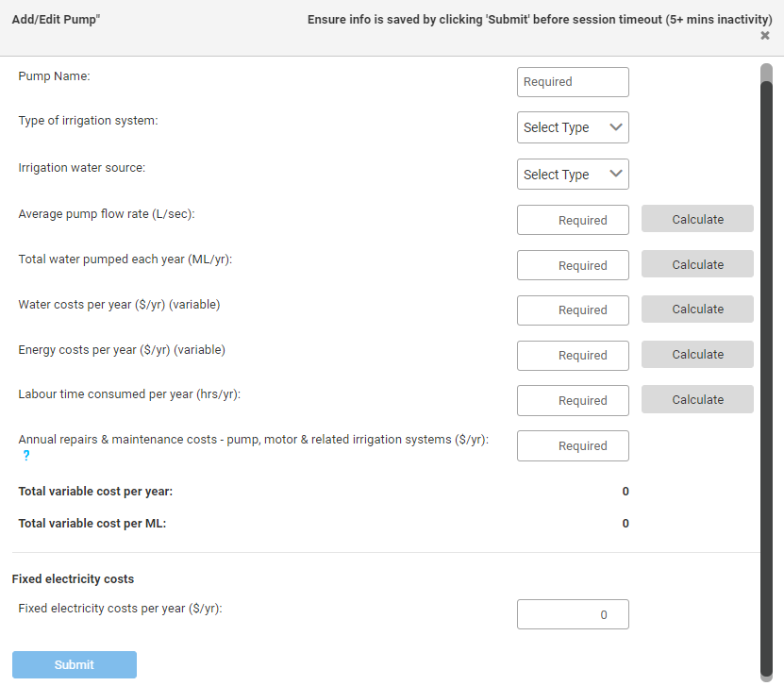Calculate energy costs per year
This screenshot has height=686, width=784.
(x=697, y=355)
